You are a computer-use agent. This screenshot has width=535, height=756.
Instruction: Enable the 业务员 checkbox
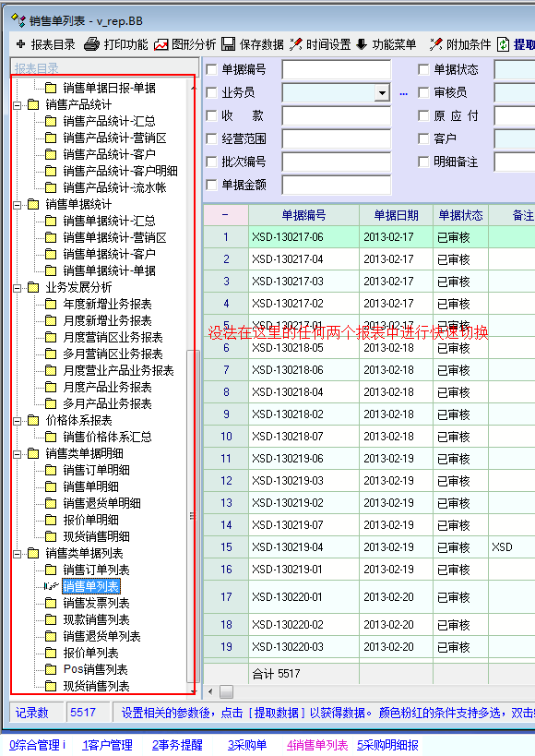click(x=211, y=92)
